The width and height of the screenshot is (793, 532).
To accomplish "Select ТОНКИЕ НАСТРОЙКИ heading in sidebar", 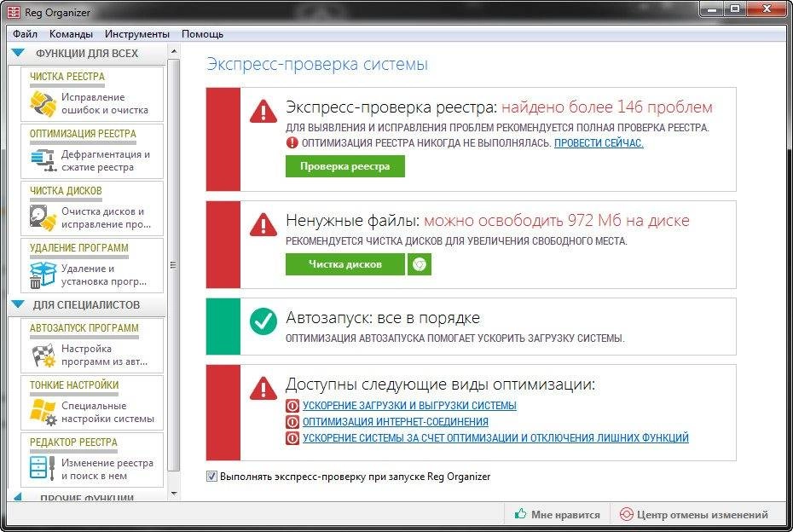I will [74, 385].
